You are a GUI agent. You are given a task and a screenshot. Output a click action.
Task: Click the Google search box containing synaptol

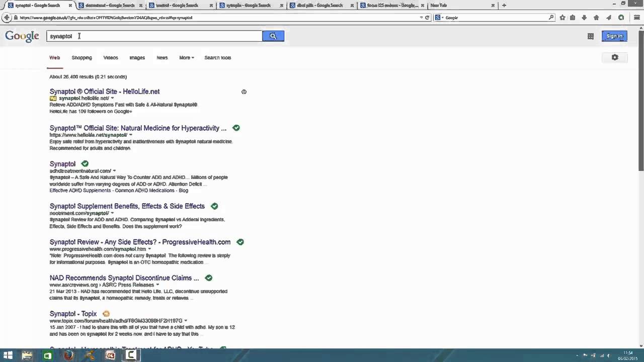pyautogui.click(x=154, y=36)
